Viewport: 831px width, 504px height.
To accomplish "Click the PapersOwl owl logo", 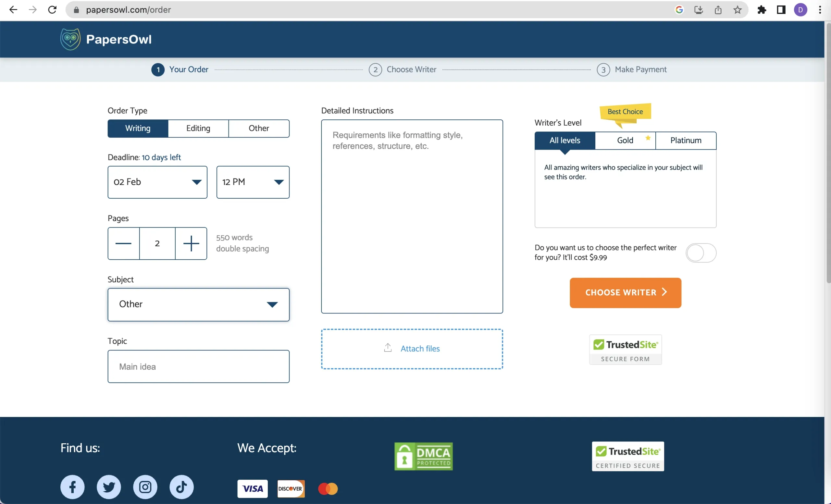I will coord(70,39).
